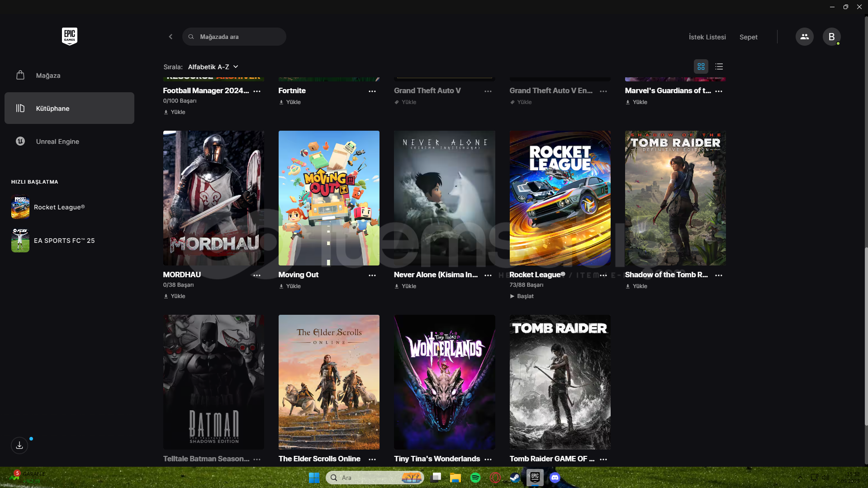Open Mağaza in the sidebar
868x488 pixels.
pos(69,76)
